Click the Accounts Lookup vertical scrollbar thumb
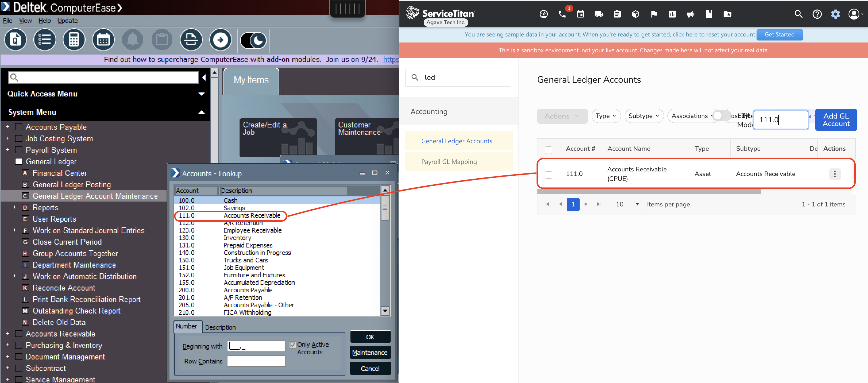 [385, 208]
